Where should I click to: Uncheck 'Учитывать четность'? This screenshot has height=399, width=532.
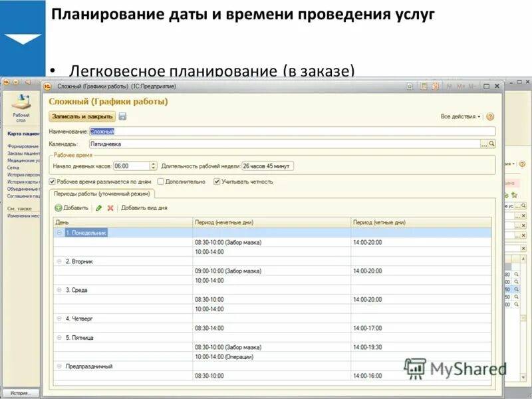coord(217,181)
